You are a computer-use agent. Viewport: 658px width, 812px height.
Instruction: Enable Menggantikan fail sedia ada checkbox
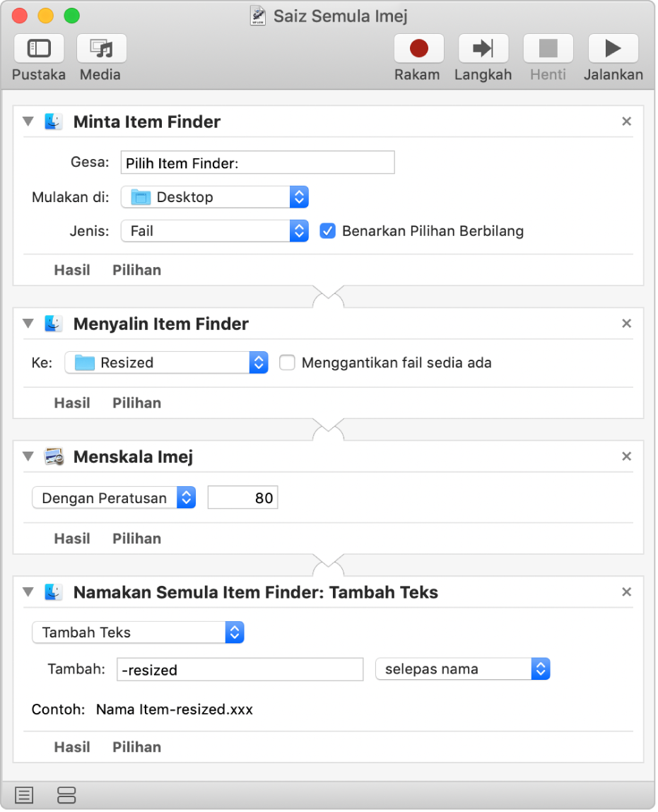[x=287, y=363]
